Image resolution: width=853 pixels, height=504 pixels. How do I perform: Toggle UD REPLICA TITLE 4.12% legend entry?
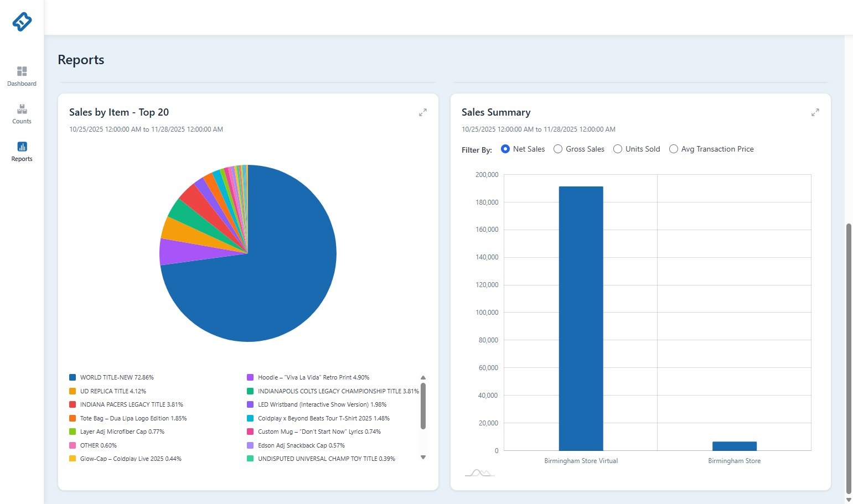point(108,391)
